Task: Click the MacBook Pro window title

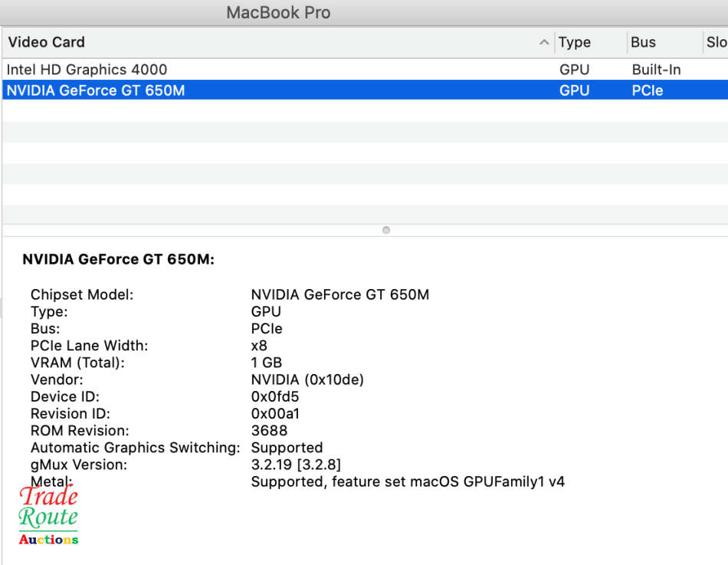Action: pyautogui.click(x=278, y=12)
